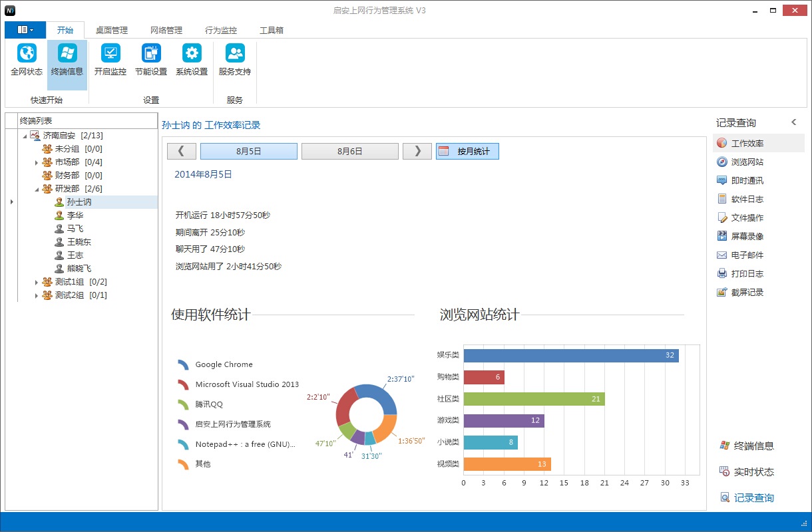Click the 小说类 bar showing 8
812x532 pixels.
(491, 442)
